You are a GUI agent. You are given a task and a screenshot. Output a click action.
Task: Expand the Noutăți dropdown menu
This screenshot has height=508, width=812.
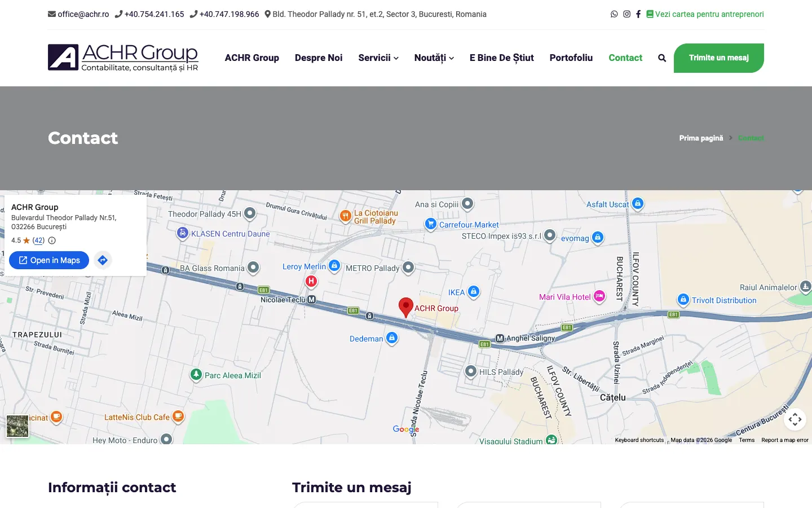click(x=434, y=58)
